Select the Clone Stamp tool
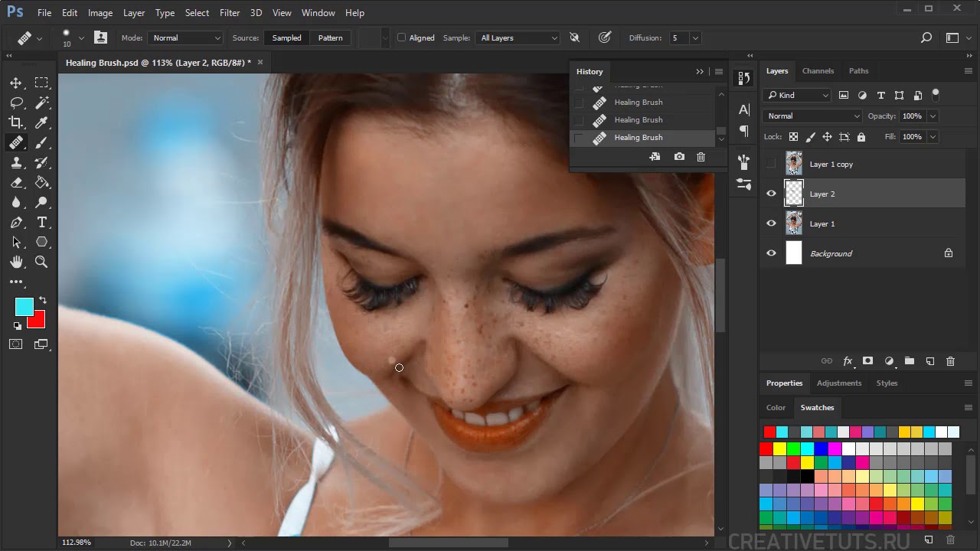Screen dimensions: 980x551 [x=16, y=162]
